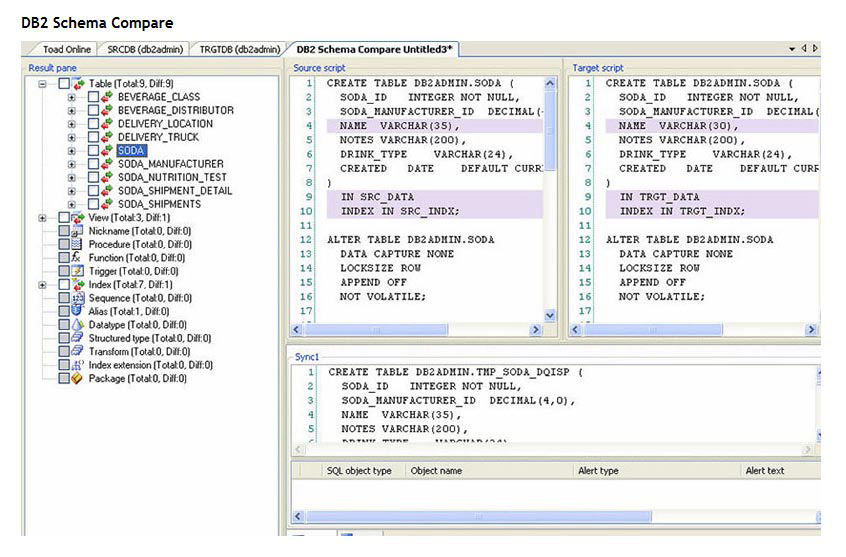Tick the BEVERAGE_CLASS checkbox
The width and height of the screenshot is (846, 557).
(93, 97)
